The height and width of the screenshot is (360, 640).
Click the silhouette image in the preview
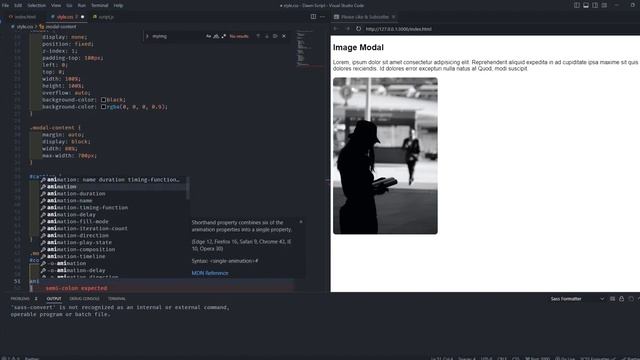pyautogui.click(x=385, y=156)
